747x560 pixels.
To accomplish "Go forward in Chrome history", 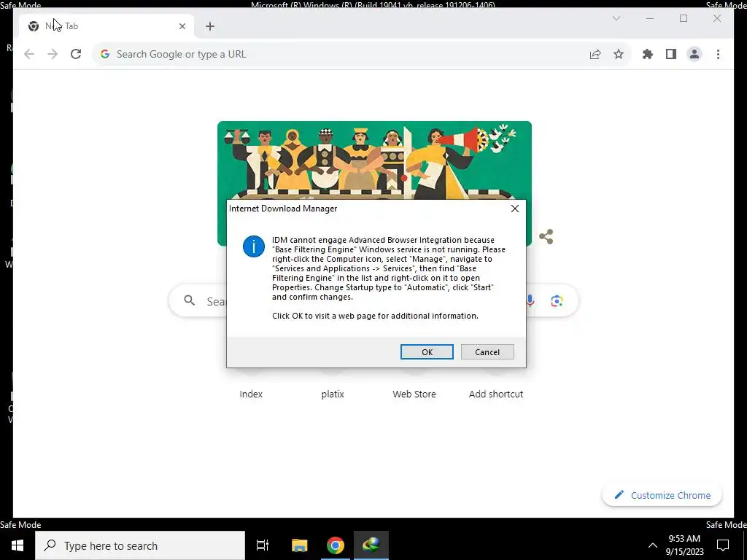I will tap(53, 54).
